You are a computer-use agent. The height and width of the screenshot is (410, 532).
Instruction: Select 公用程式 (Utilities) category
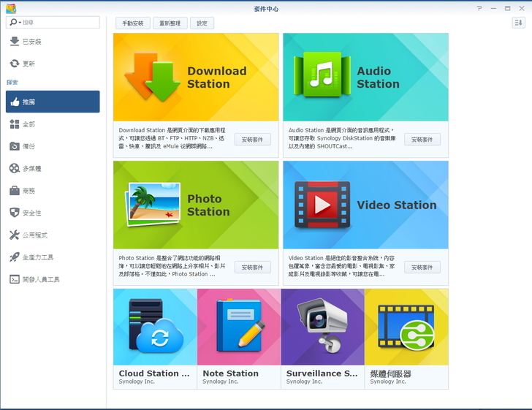coord(34,235)
